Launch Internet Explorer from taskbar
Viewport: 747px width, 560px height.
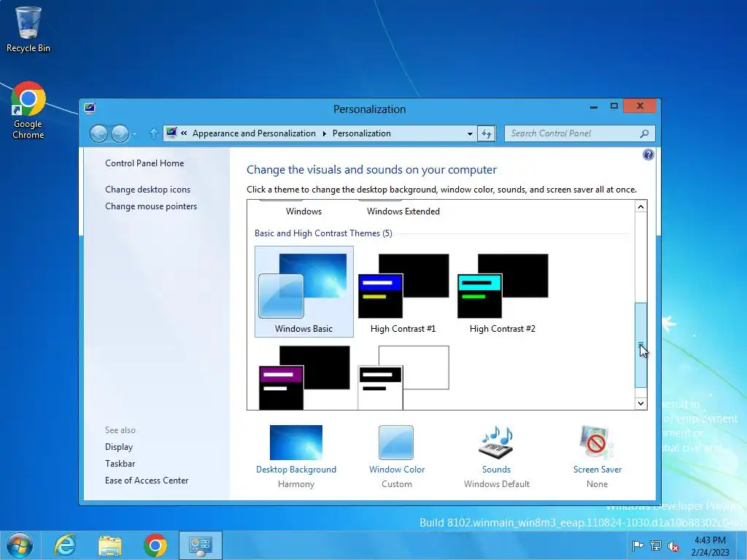(65, 545)
